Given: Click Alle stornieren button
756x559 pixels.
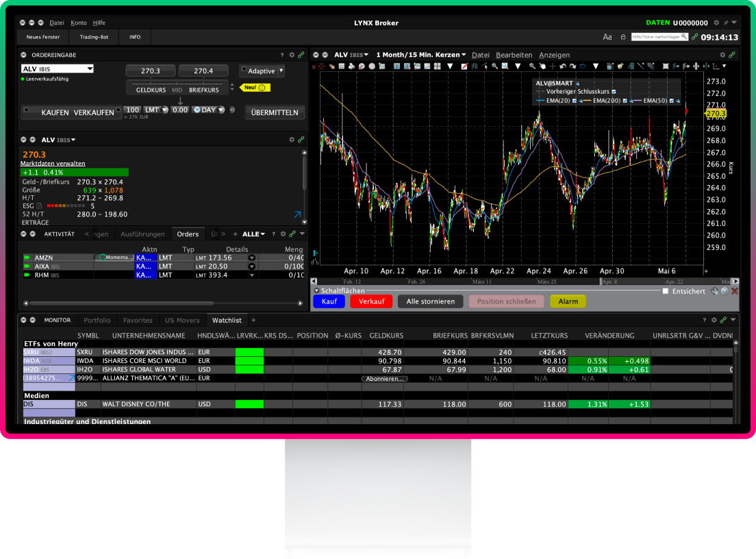Looking at the screenshot, I should coord(431,301).
